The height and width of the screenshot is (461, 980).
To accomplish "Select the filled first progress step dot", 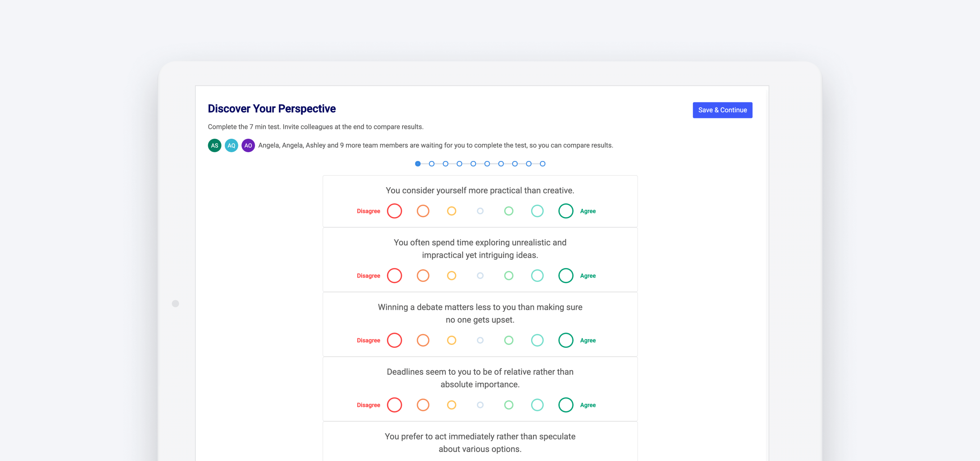I will point(418,164).
